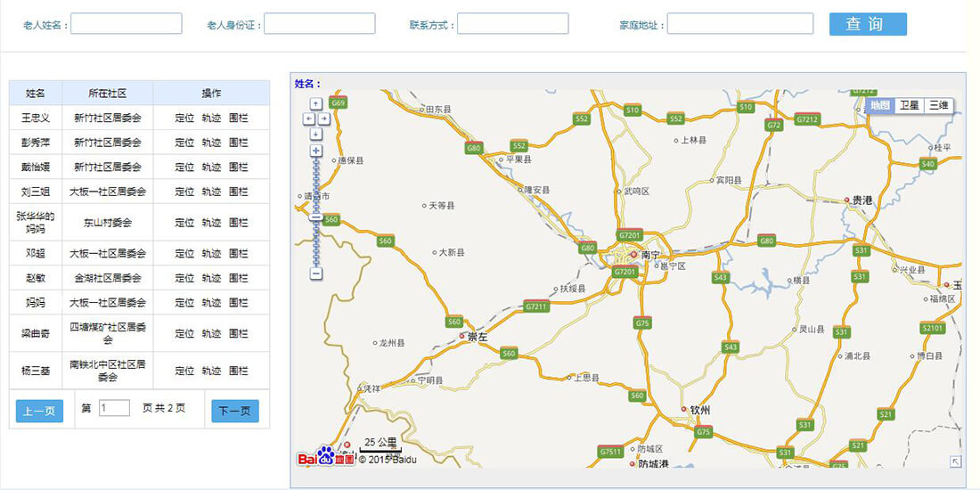Go to next page with 下一页
980x490 pixels.
tap(235, 411)
